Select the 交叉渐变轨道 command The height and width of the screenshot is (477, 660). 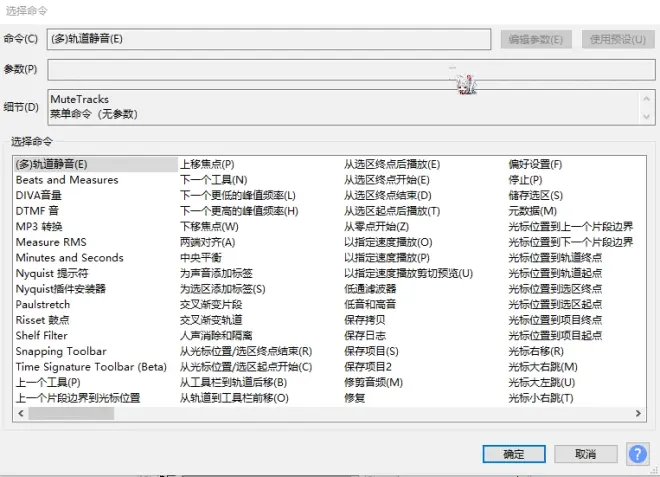[211, 320]
